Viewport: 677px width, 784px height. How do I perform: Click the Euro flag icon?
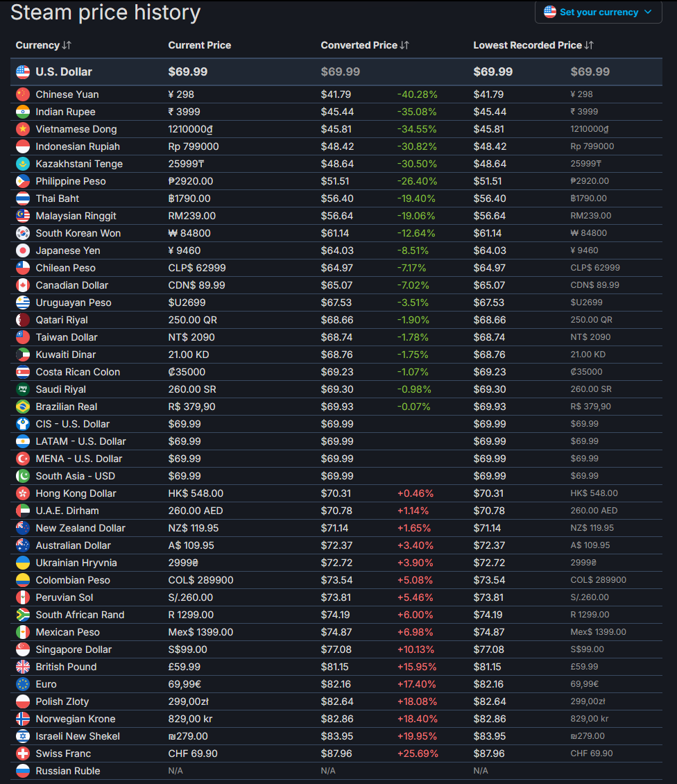pos(23,684)
